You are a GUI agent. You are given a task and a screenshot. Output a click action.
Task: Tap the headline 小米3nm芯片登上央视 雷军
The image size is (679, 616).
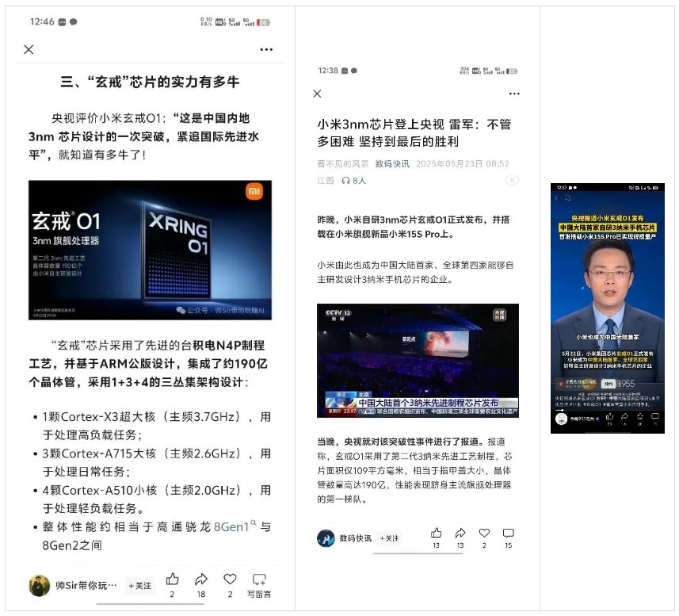click(x=414, y=133)
